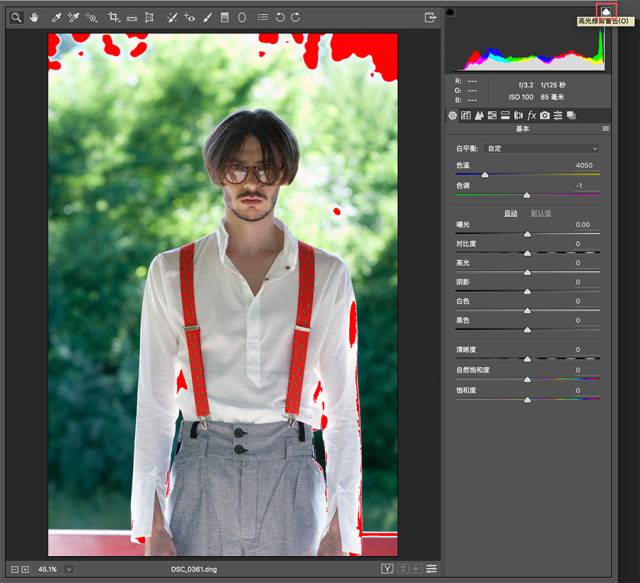Viewport: 640px width, 583px height.
Task: Copy current settings to before
Action: [x=416, y=568]
